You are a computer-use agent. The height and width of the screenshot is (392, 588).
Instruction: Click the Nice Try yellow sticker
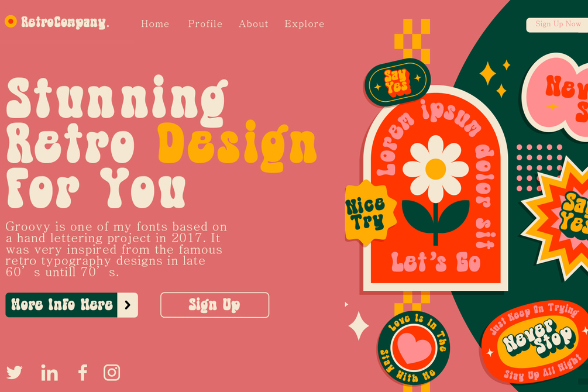click(369, 212)
